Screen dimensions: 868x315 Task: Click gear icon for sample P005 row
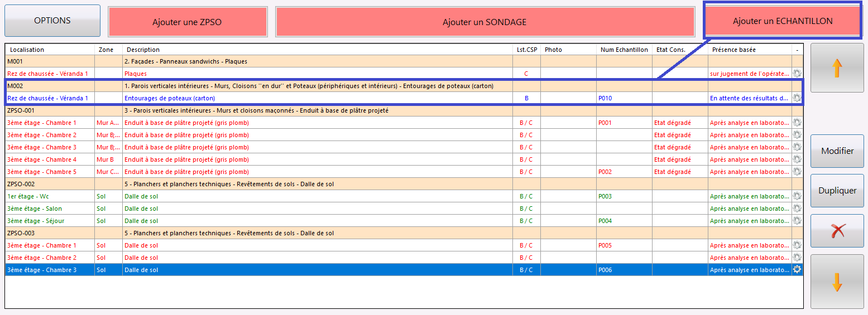tap(797, 245)
